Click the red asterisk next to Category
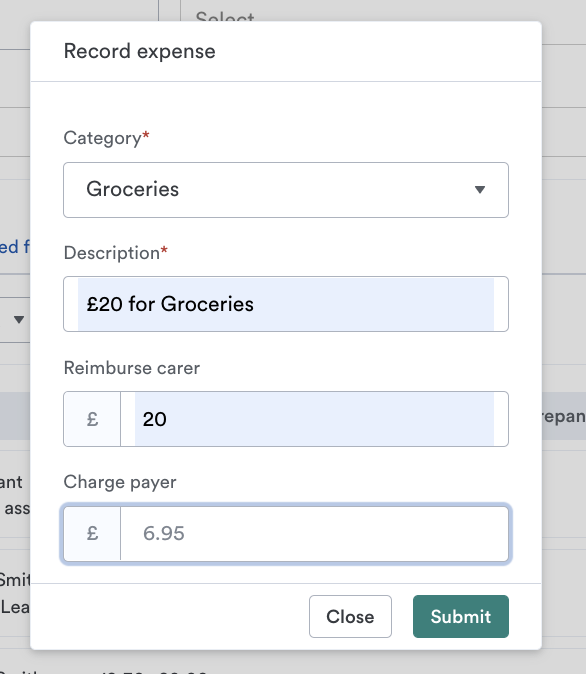586x674 pixels. click(x=146, y=135)
